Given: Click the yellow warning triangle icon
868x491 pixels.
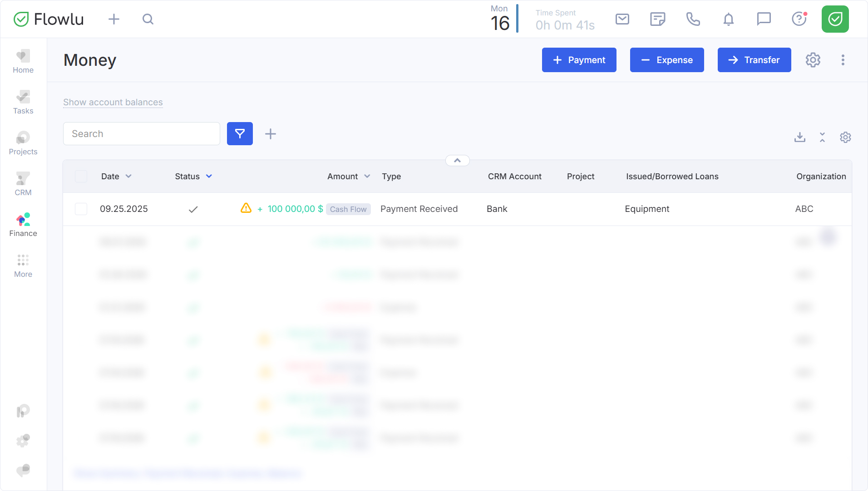Looking at the screenshot, I should point(246,208).
